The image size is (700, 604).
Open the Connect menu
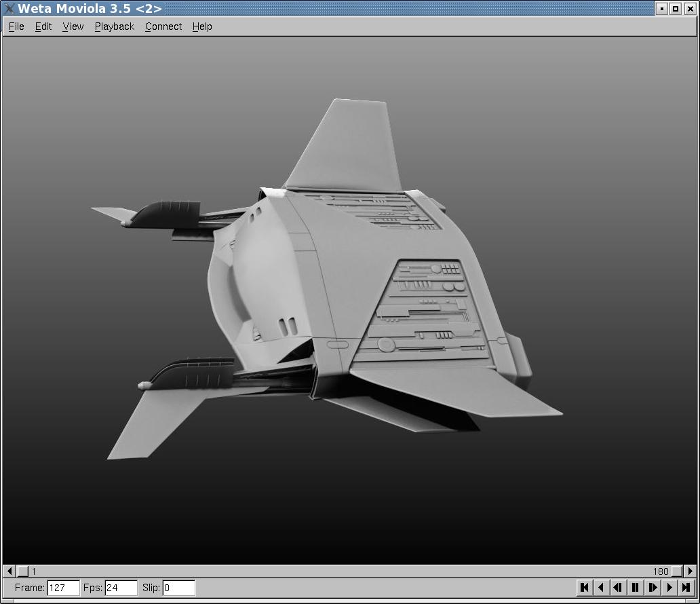pos(163,26)
